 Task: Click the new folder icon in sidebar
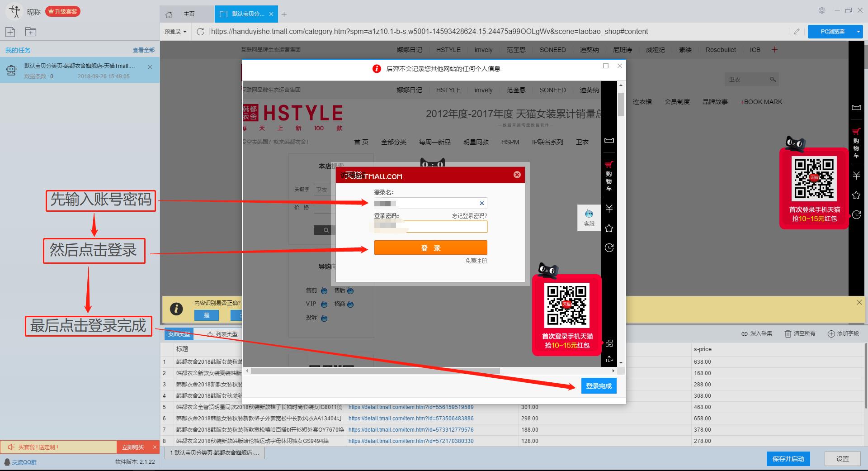coord(30,32)
